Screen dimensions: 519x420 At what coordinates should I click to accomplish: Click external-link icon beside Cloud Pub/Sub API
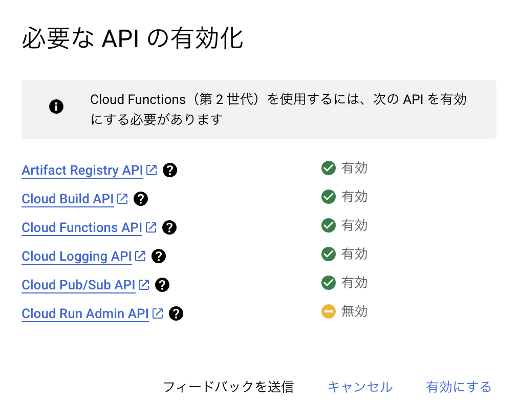tap(144, 285)
